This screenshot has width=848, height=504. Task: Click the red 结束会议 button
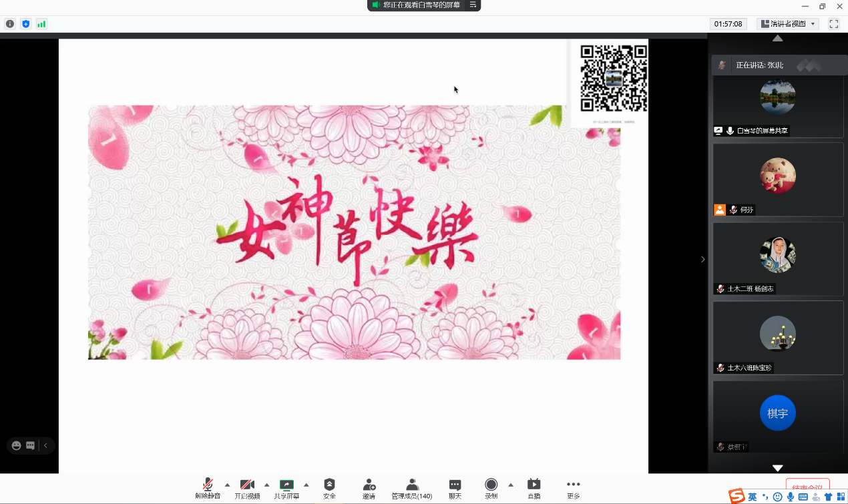807,485
